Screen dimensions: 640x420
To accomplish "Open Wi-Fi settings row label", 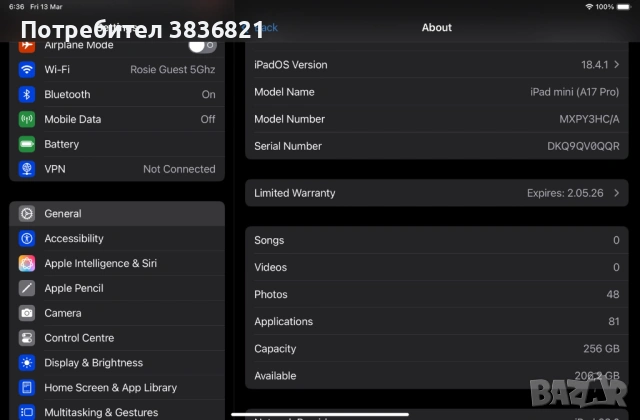I will click(57, 69).
